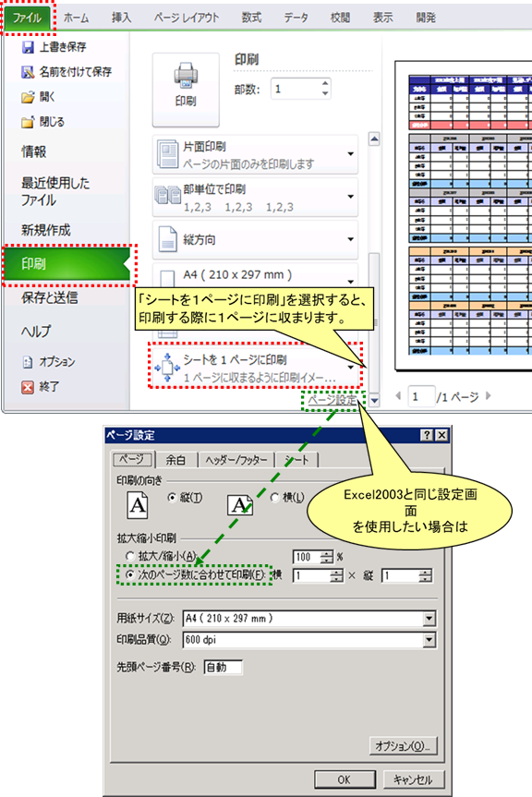This screenshot has height=797, width=532.
Task: Select the portrait 縦(T) radio button
Action: [172, 498]
